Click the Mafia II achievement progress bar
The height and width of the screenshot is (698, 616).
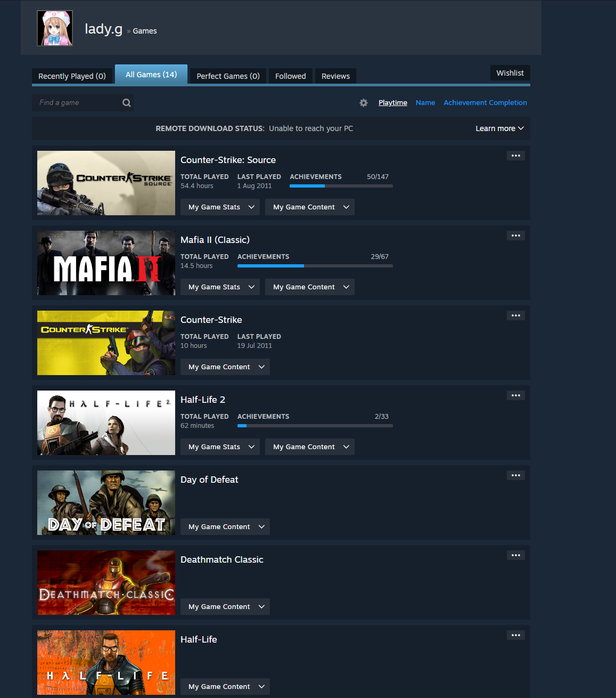click(315, 266)
